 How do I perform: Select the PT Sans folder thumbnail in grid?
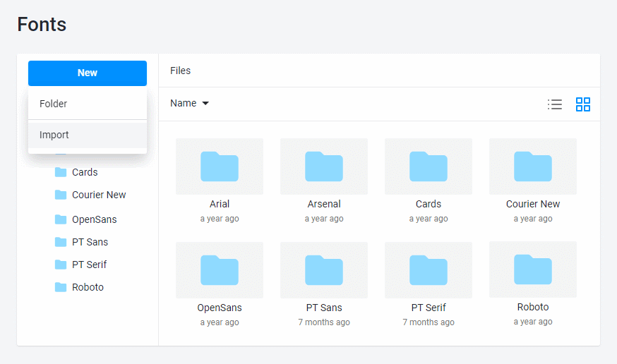point(324,270)
